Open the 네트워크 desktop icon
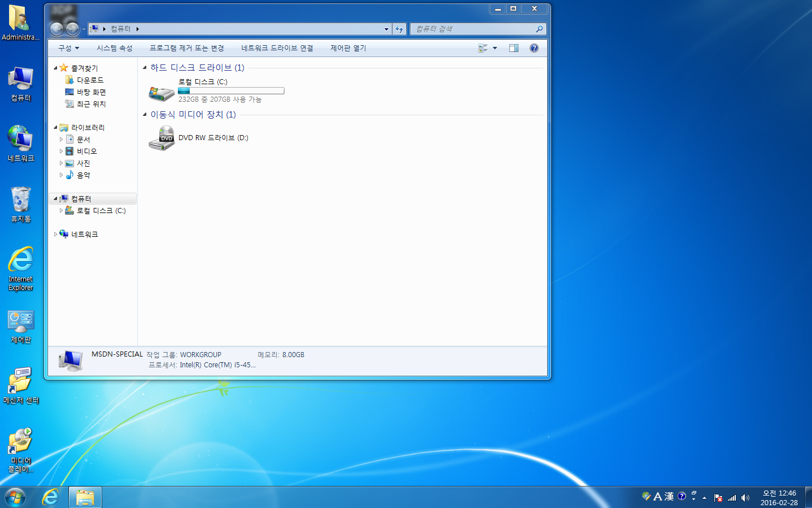812x508 pixels. tap(20, 144)
